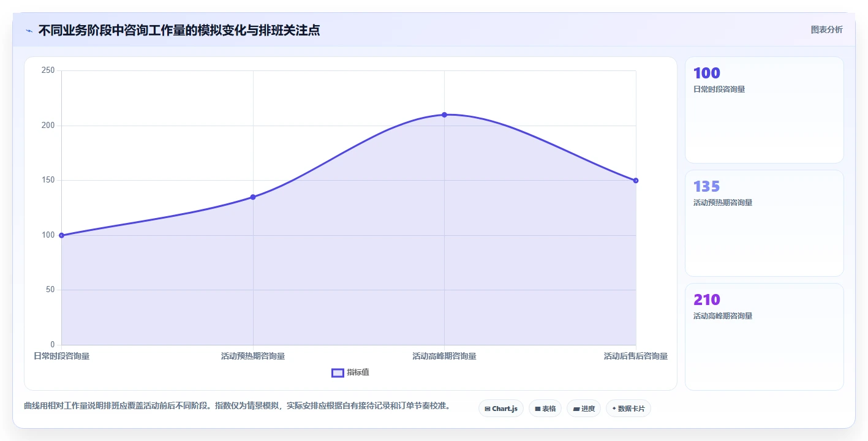Click the description note below the chart
Screen dimensions: 868x441
(237, 405)
